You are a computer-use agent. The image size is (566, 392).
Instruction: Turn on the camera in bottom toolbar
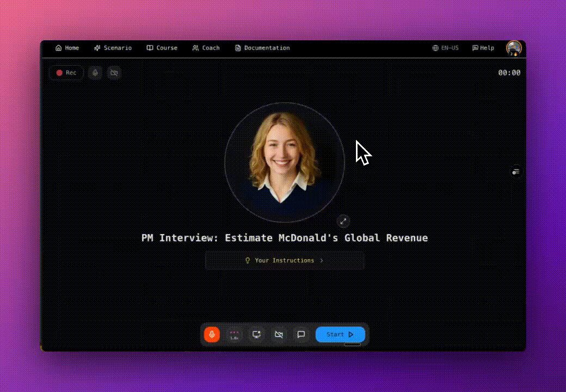pyautogui.click(x=279, y=334)
